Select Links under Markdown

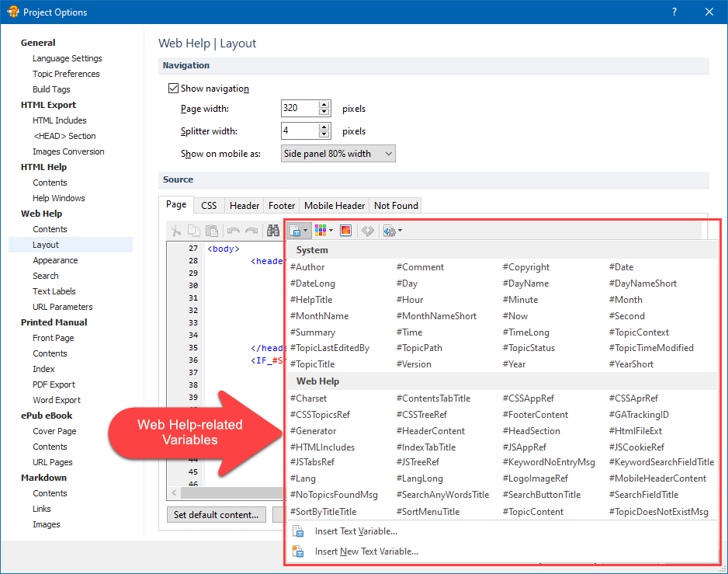tap(42, 509)
